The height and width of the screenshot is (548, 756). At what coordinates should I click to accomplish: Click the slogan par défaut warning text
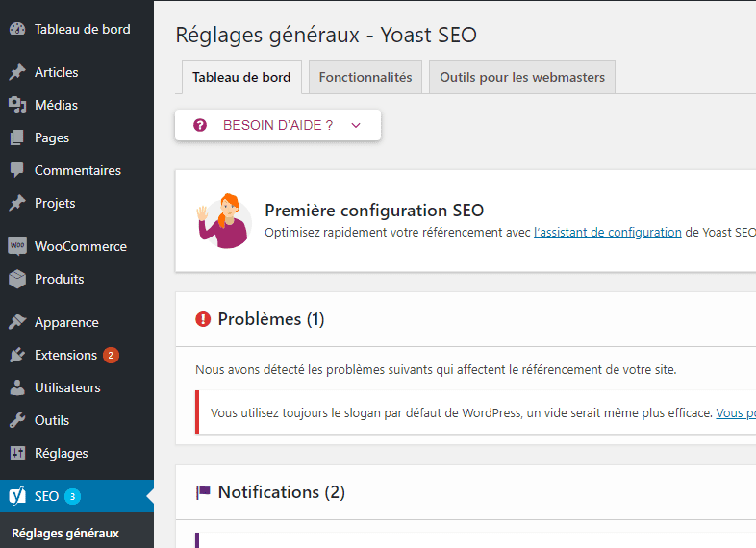(x=462, y=413)
